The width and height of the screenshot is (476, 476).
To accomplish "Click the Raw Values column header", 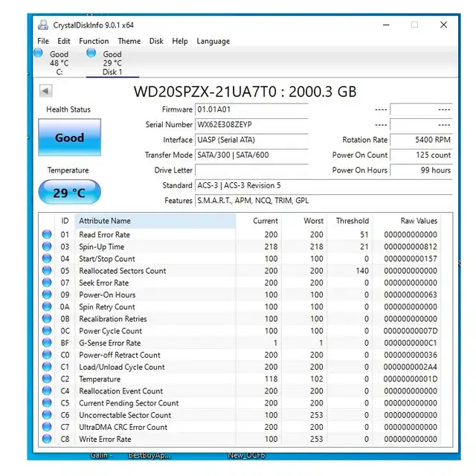I will point(407,221).
